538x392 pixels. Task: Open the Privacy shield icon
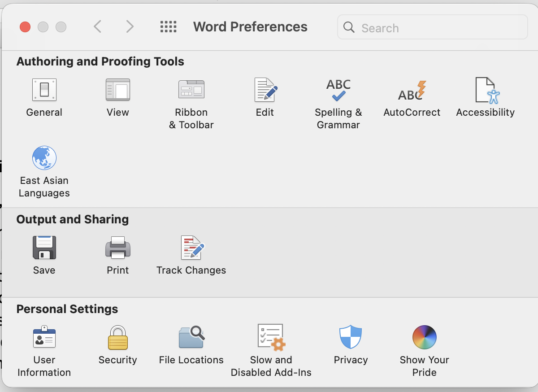point(351,337)
